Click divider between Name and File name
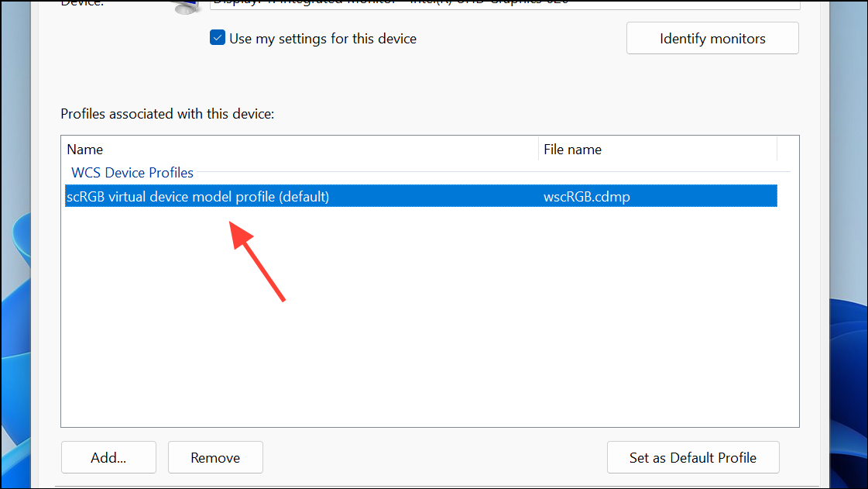 coord(538,150)
